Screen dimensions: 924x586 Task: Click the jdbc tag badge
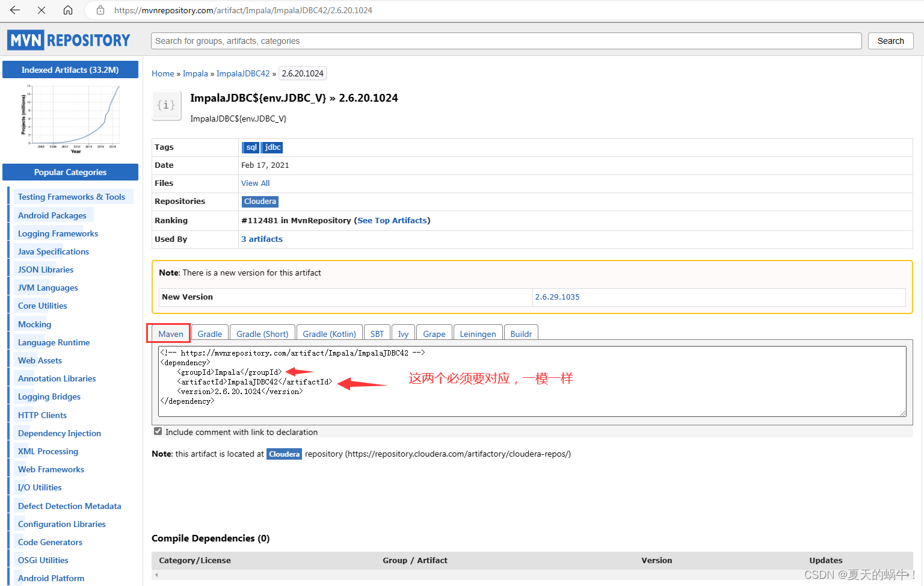tap(273, 147)
